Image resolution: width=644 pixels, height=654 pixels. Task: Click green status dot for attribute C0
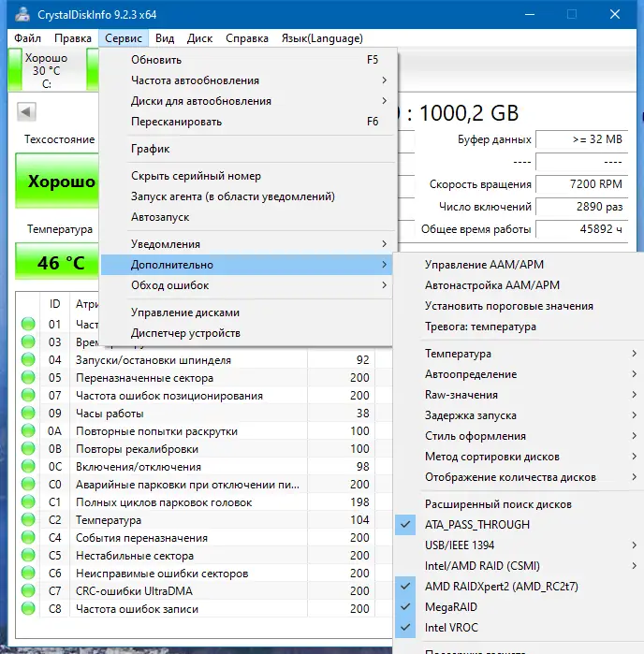(28, 485)
